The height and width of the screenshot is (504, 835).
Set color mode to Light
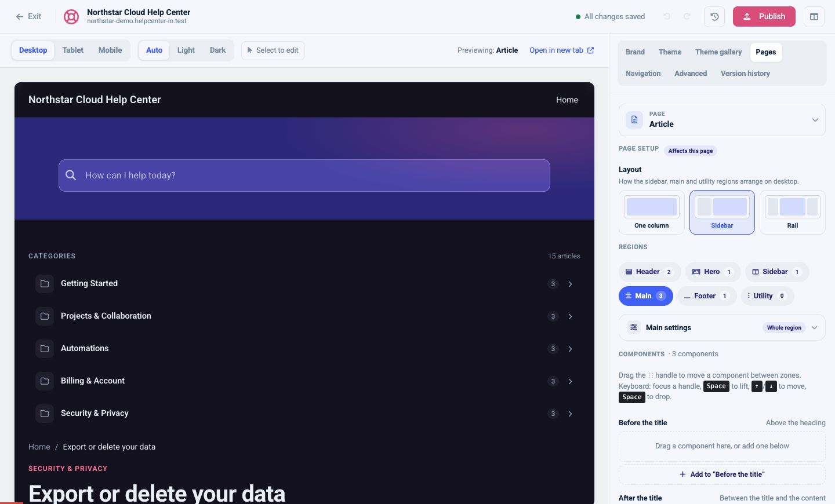tap(186, 50)
